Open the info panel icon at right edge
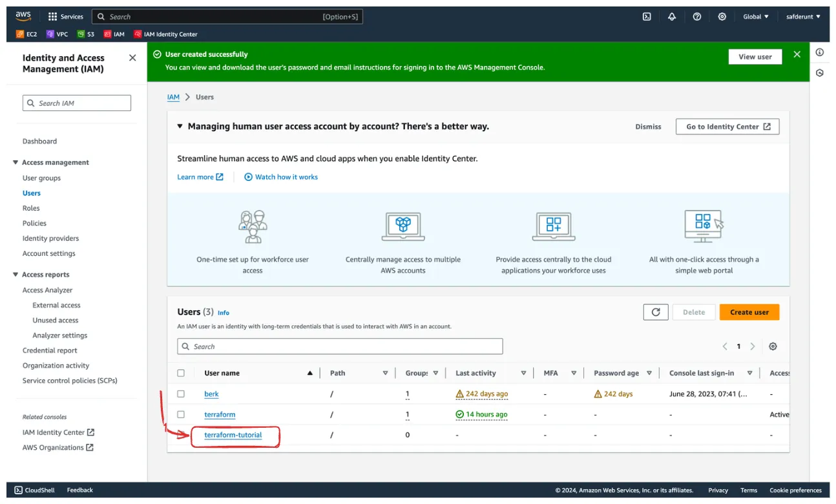The height and width of the screenshot is (504, 836). coord(820,52)
